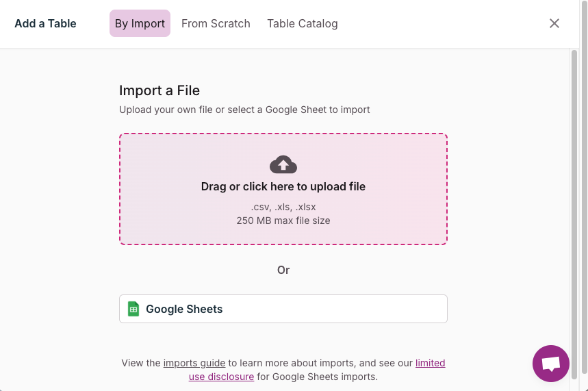The image size is (588, 391).
Task: Click the green Google Sheets icon
Action: point(133,309)
